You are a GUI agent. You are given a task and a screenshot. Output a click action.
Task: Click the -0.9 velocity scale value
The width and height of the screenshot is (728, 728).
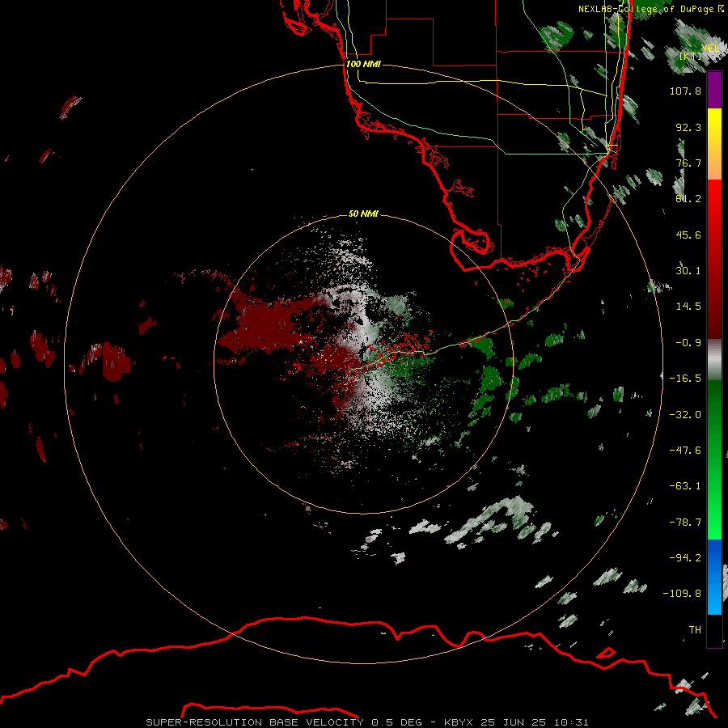pyautogui.click(x=688, y=343)
